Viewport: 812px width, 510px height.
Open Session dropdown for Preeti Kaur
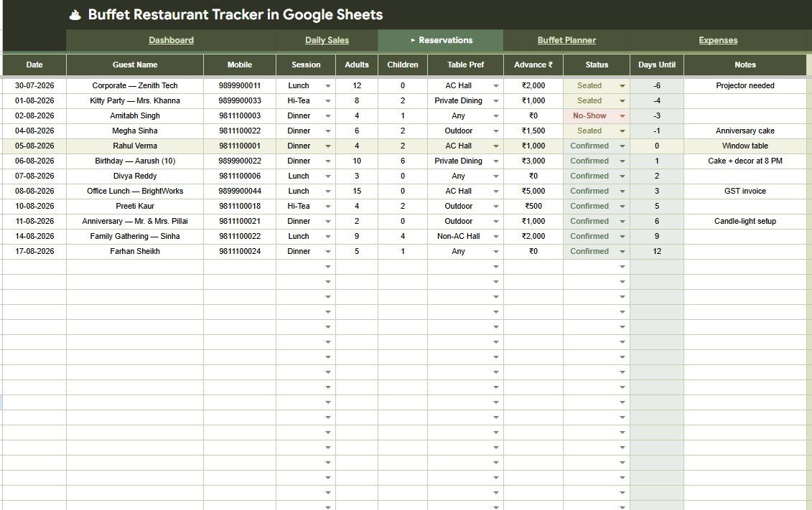(328, 207)
